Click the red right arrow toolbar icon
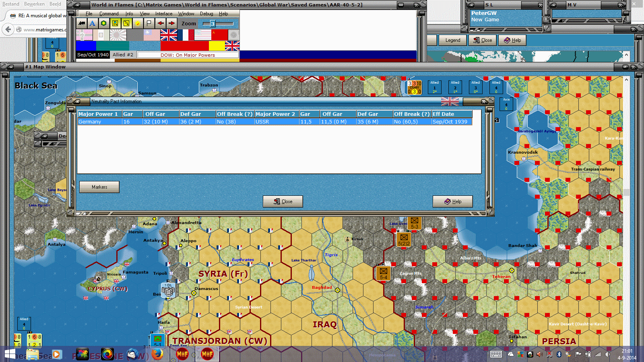Image resolution: width=644 pixels, height=362 pixels. click(x=172, y=23)
